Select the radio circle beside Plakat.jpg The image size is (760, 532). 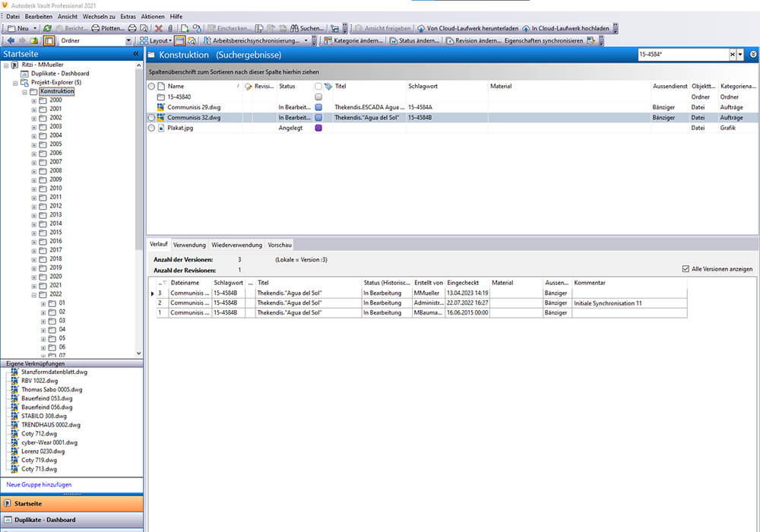coord(152,128)
